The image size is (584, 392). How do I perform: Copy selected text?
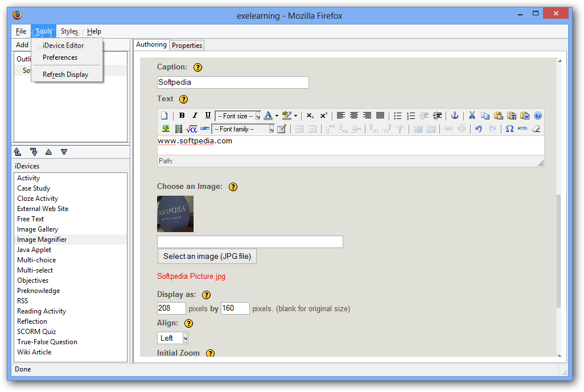pyautogui.click(x=485, y=115)
